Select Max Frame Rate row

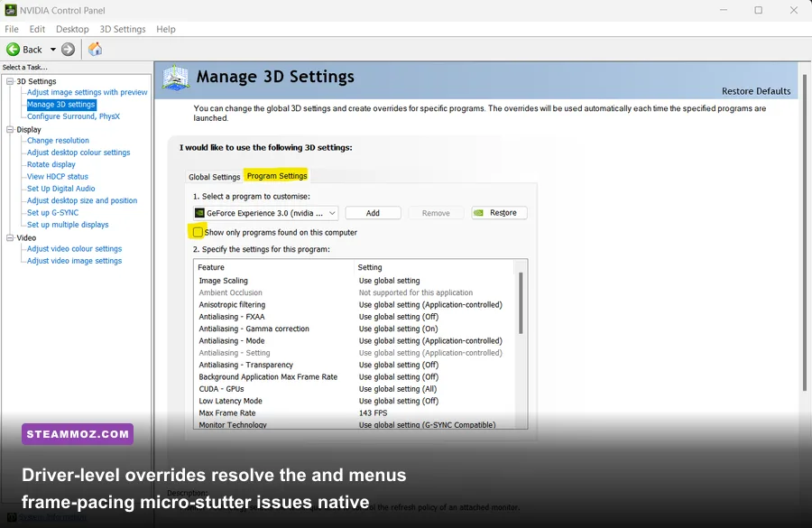point(355,413)
